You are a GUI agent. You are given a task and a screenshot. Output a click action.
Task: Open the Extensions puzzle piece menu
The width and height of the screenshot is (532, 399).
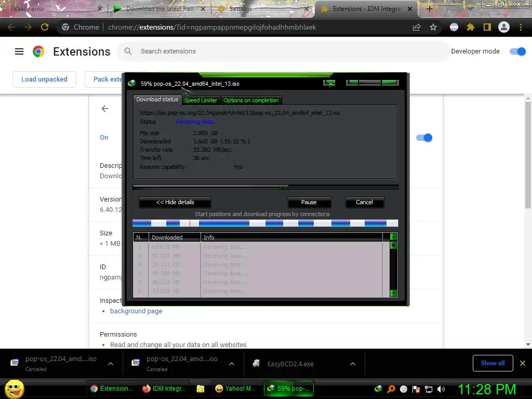471,27
